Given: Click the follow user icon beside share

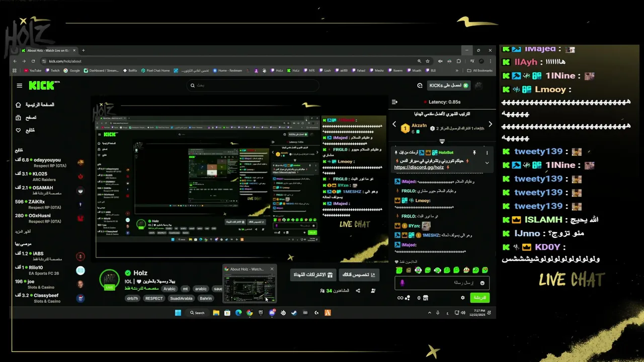Looking at the screenshot, I should [373, 291].
